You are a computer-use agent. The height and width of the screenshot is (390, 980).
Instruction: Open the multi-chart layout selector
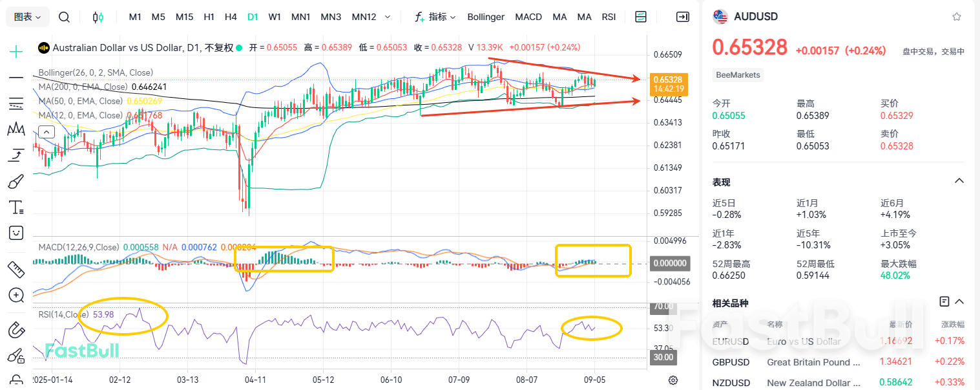tap(640, 17)
